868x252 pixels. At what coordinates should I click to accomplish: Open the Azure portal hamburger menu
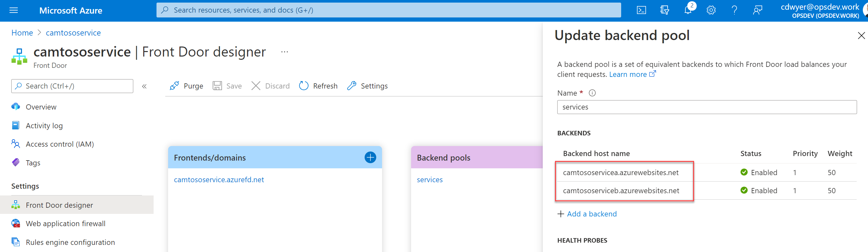pyautogui.click(x=14, y=10)
